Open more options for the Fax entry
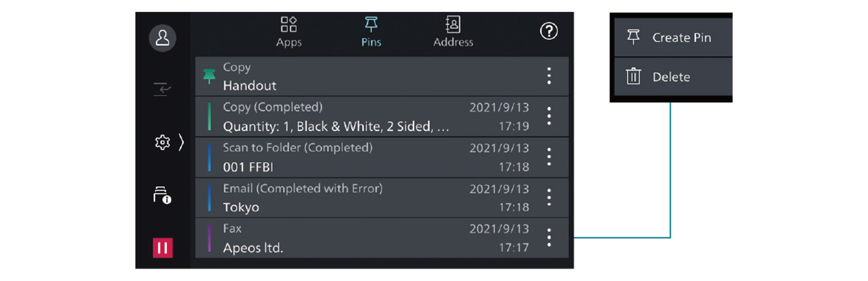868x281 pixels. 549,238
